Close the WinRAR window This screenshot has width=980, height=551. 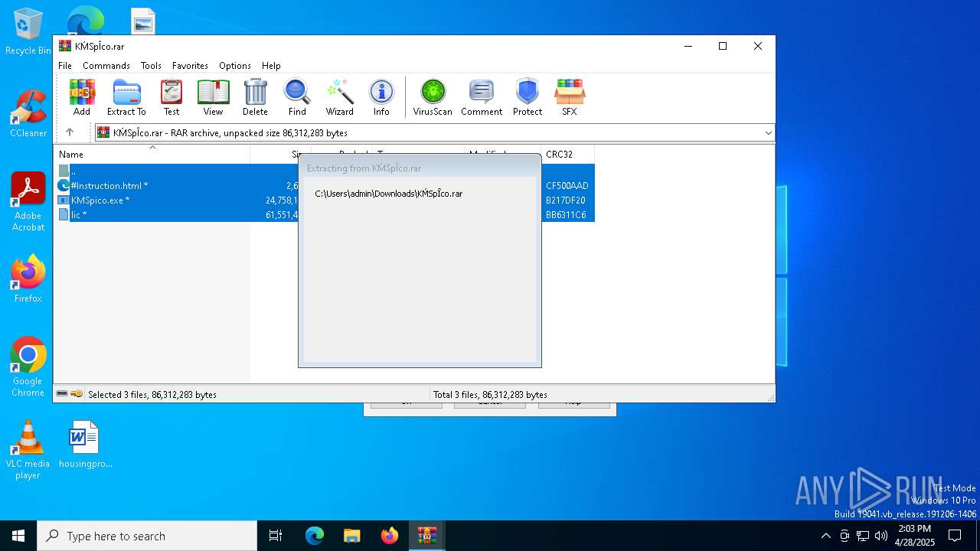point(758,47)
